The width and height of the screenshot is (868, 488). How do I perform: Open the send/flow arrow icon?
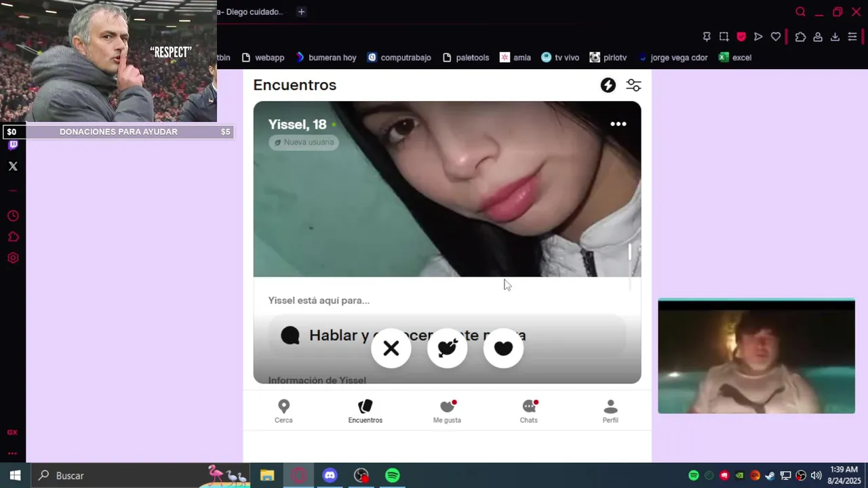(758, 37)
